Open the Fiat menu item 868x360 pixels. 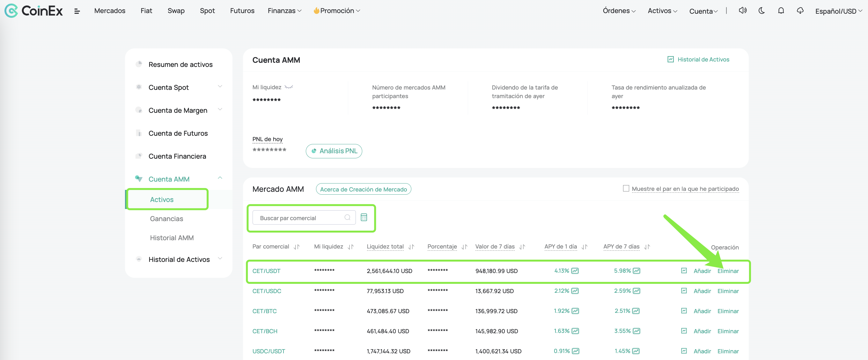(146, 11)
